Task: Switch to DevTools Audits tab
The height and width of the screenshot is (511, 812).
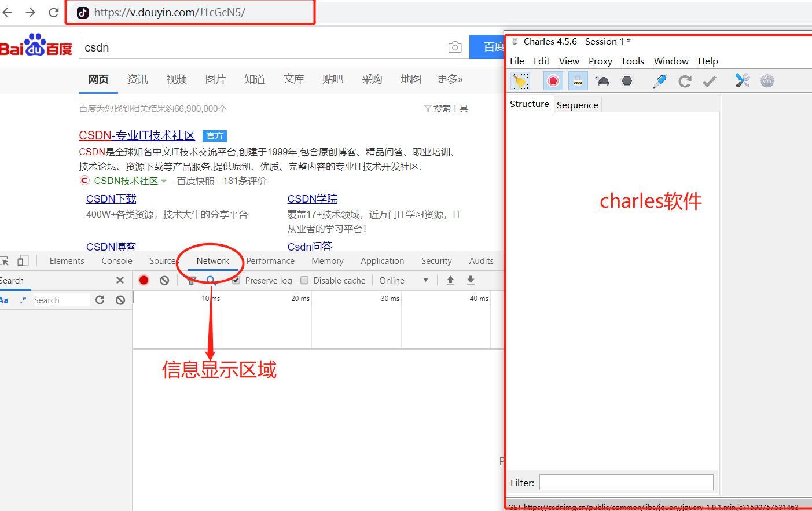Action: click(x=481, y=261)
